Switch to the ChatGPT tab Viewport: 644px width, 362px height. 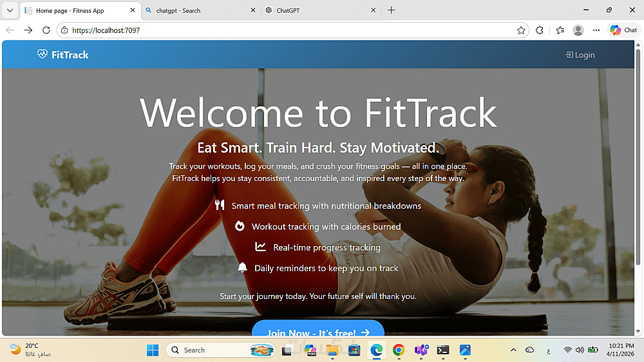(320, 11)
